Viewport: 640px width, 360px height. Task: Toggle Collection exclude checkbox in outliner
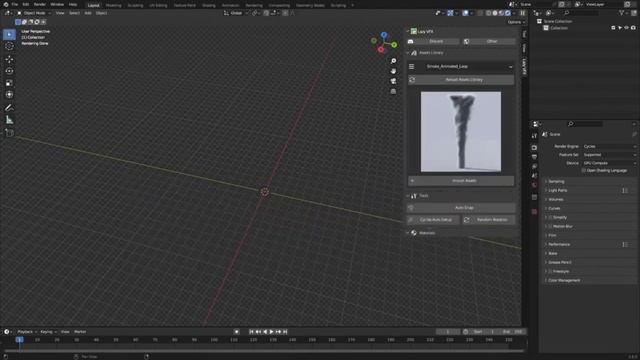point(613,28)
